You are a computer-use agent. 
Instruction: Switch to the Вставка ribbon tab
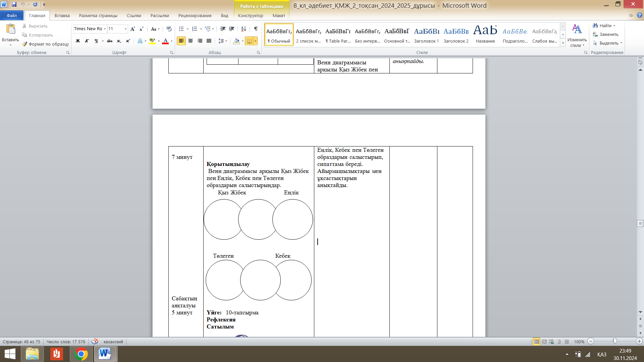point(62,15)
